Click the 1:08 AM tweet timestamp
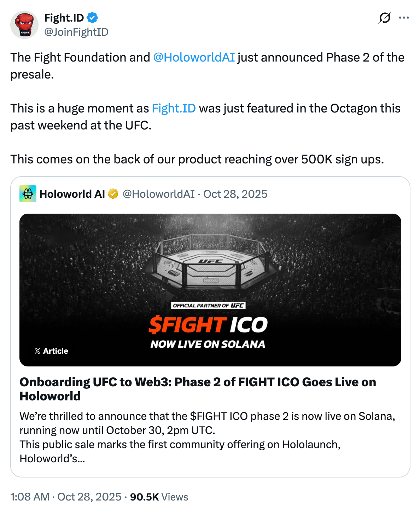420x515 pixels. point(30,497)
